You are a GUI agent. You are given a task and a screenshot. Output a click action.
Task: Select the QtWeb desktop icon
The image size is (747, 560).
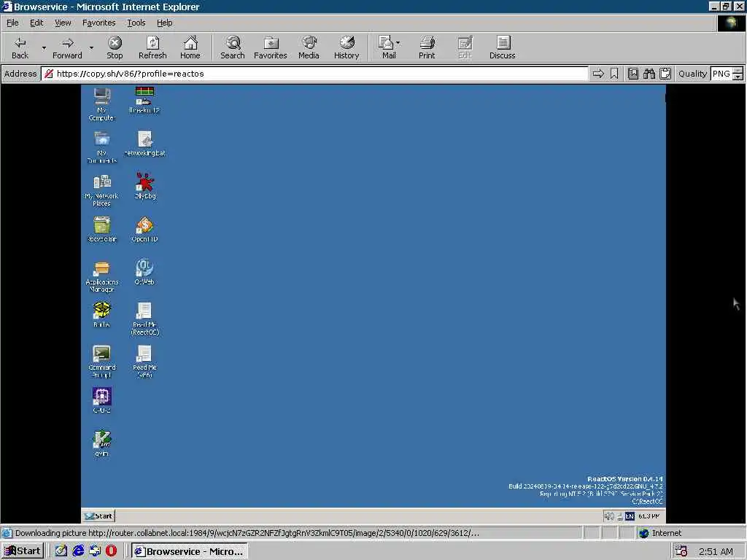pos(144,272)
